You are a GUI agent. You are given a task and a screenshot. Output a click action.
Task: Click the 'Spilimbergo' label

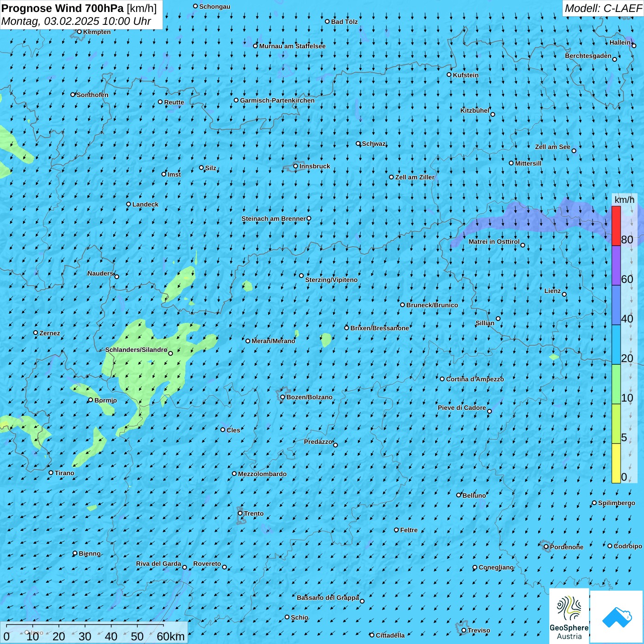click(616, 503)
